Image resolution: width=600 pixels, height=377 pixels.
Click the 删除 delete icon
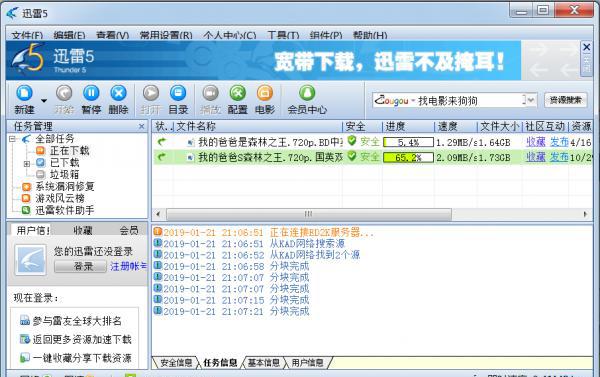pos(118,93)
